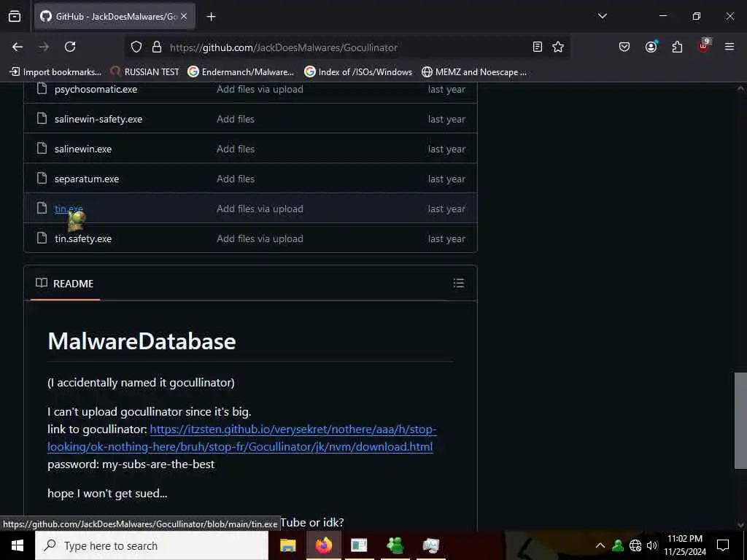Click file icon beside salinewin.exe
The height and width of the screenshot is (560, 747).
click(42, 148)
